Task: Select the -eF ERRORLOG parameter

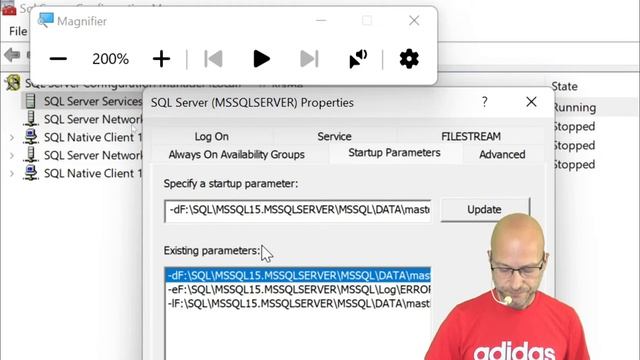Action: pos(298,289)
